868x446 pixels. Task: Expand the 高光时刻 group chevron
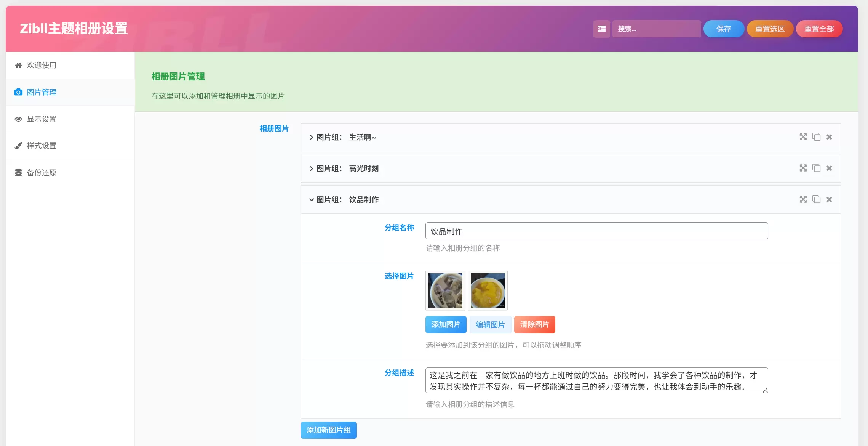point(311,168)
